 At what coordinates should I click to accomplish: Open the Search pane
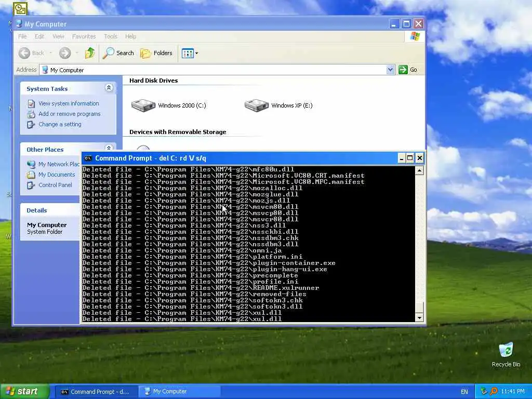point(118,53)
